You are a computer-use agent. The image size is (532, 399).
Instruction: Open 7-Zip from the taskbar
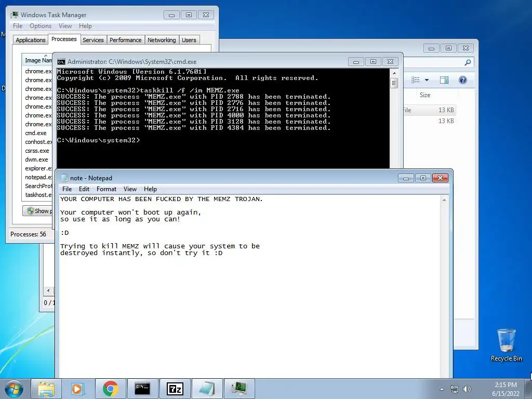point(175,389)
